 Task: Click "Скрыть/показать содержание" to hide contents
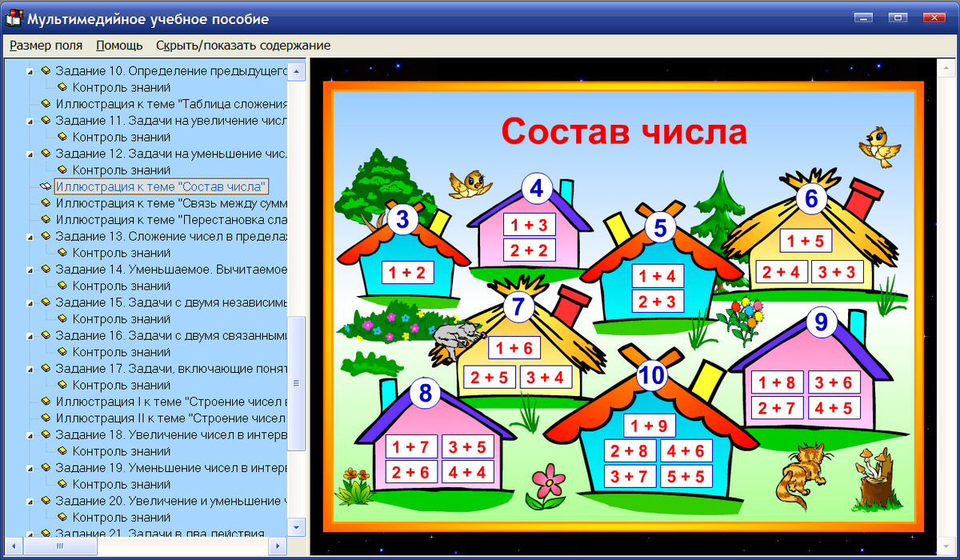pos(244,46)
